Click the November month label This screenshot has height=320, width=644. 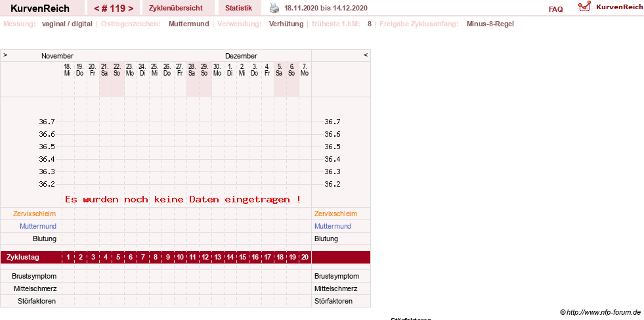click(x=57, y=56)
